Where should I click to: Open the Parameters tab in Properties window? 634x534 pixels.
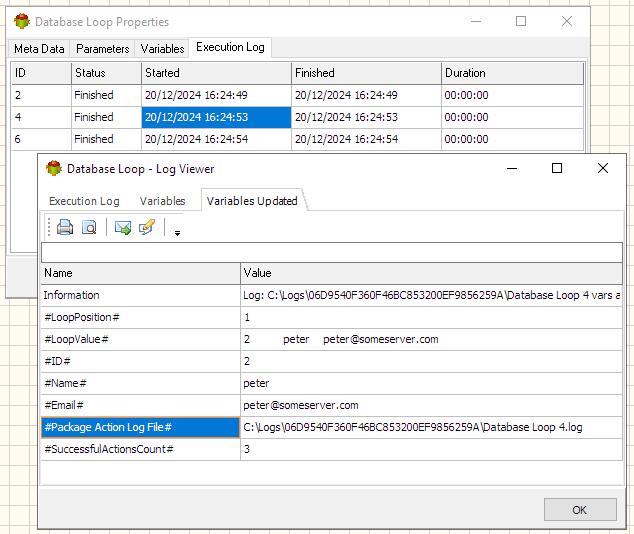[102, 49]
